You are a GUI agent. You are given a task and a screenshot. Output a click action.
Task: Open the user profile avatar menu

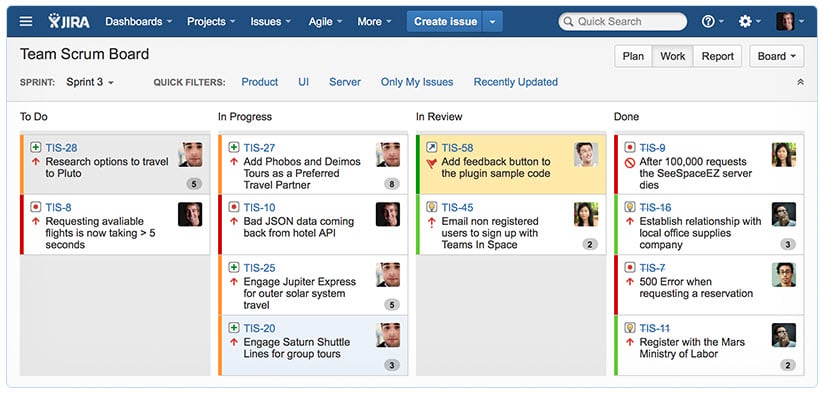coord(789,21)
